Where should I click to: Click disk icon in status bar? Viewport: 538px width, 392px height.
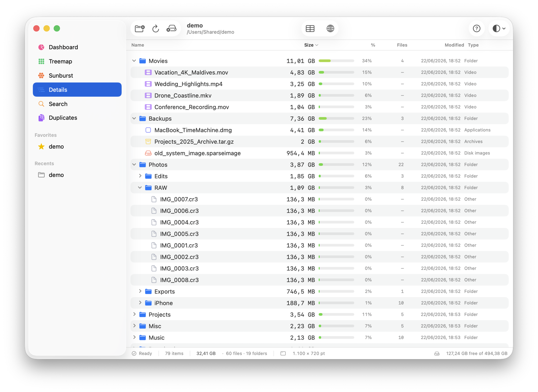click(x=437, y=354)
